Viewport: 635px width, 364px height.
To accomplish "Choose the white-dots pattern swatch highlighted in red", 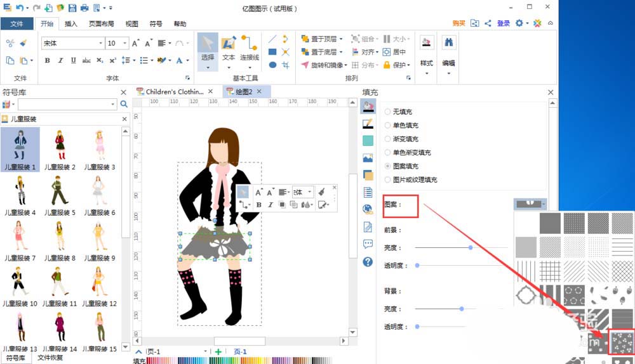I will point(622,342).
